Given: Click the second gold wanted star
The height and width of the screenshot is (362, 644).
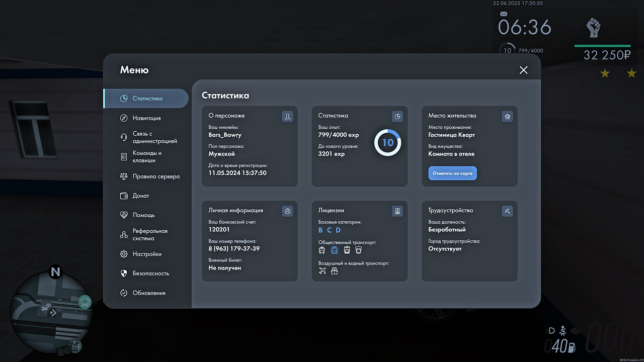Looking at the screenshot, I should point(631,74).
